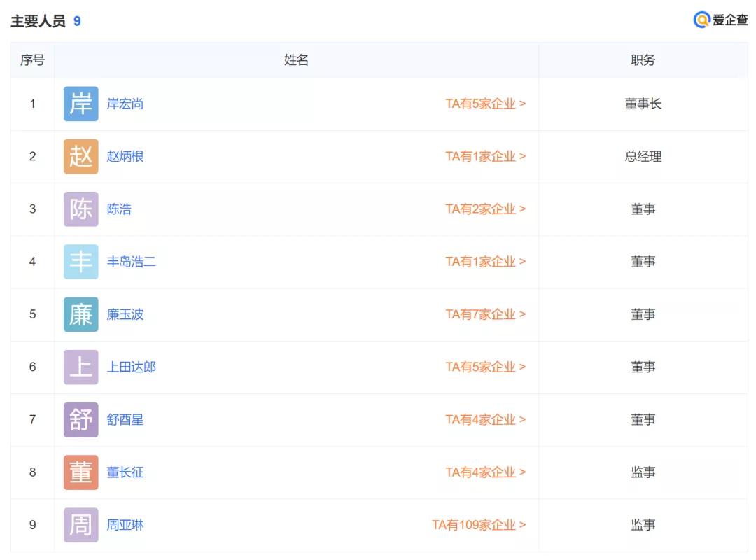
Task: Click 陈浩's purple avatar icon
Action: pyautogui.click(x=80, y=209)
